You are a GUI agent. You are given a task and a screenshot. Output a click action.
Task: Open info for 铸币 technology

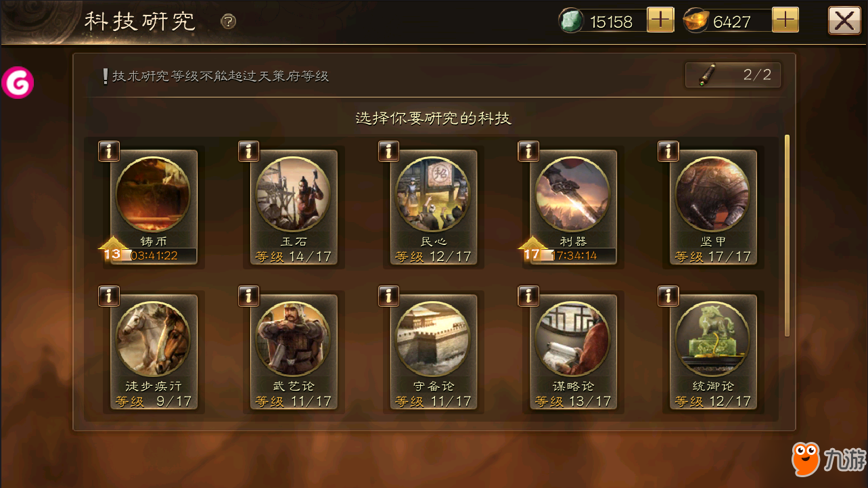(x=109, y=152)
